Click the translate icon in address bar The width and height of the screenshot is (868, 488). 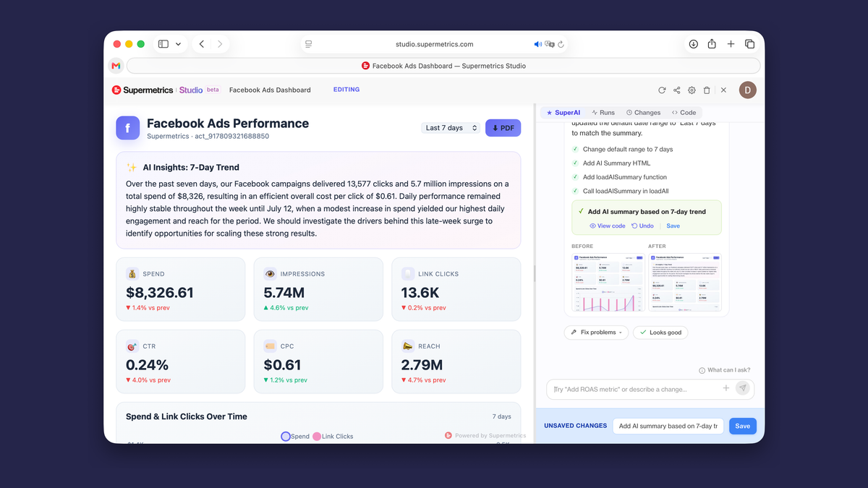coord(550,44)
